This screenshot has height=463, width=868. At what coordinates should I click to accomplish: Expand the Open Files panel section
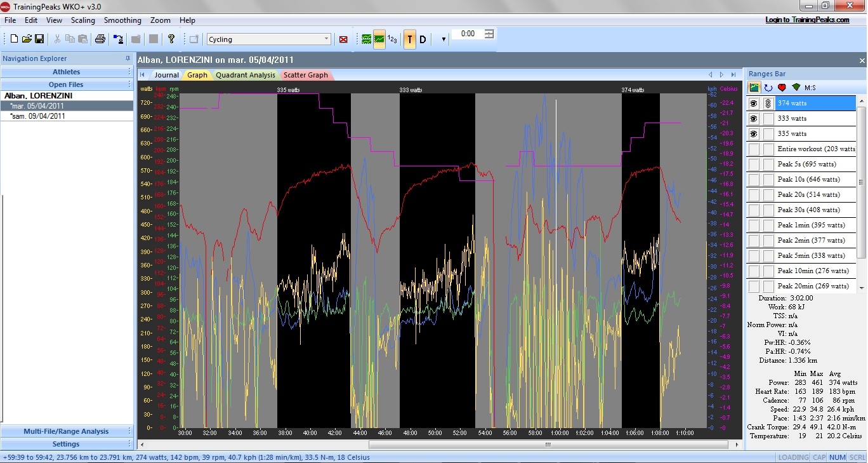[67, 84]
